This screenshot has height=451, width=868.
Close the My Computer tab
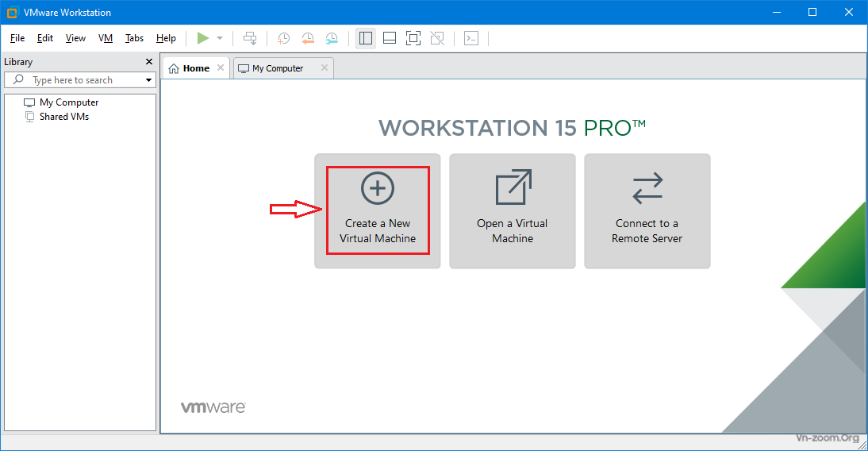[x=325, y=67]
